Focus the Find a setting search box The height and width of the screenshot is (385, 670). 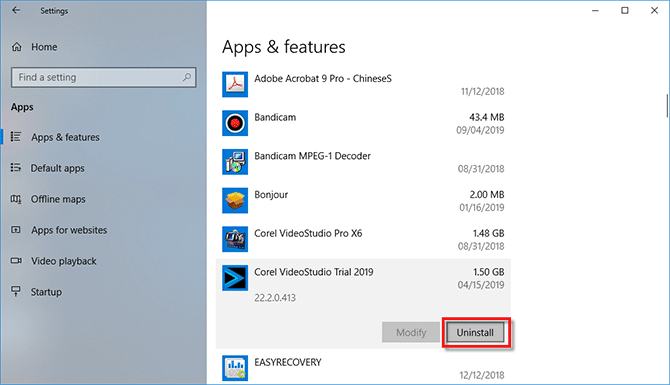[x=103, y=77]
